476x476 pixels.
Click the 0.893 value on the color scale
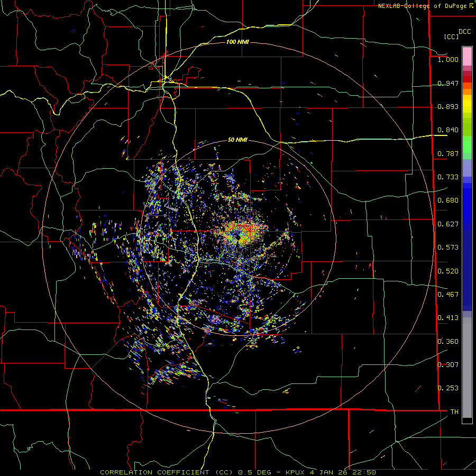448,106
